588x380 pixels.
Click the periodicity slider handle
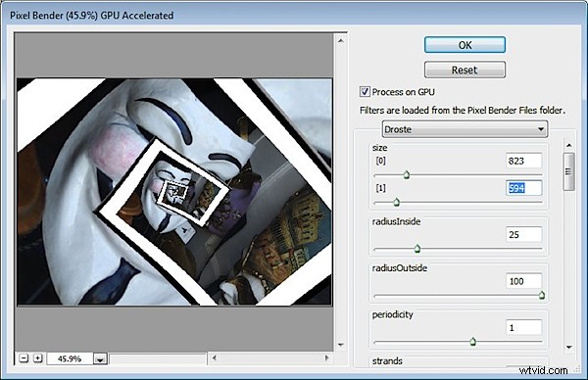(473, 342)
